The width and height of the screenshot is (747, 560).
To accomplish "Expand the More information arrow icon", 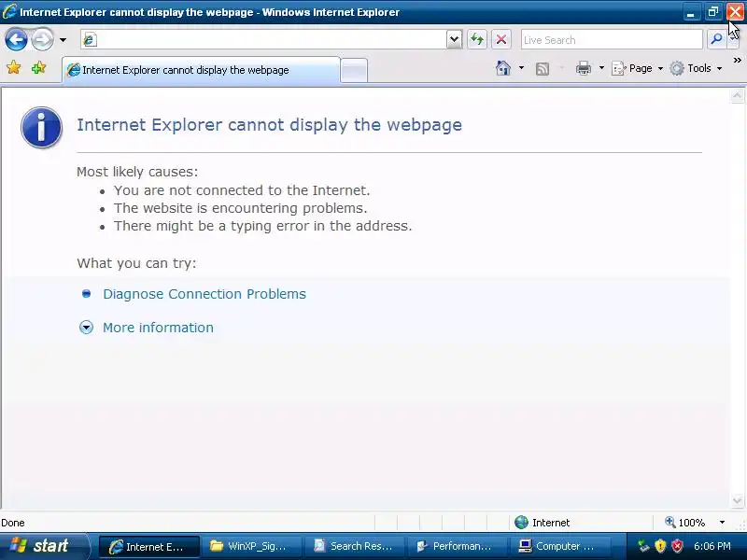I will [x=86, y=328].
